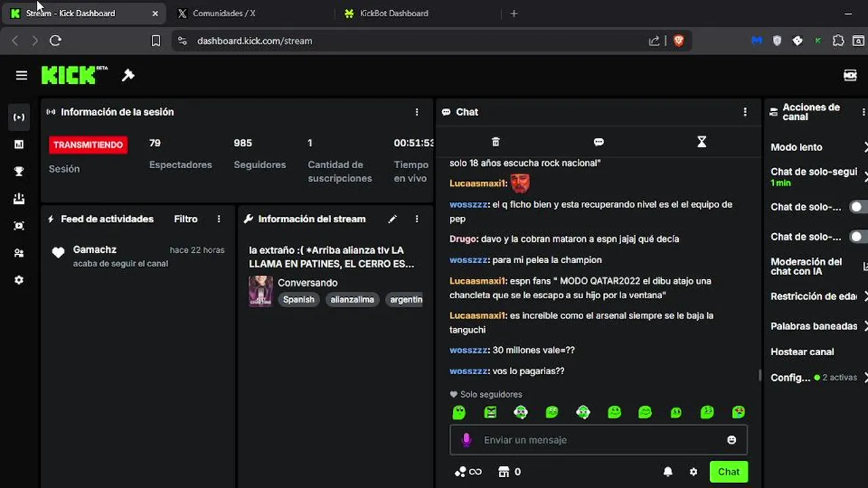Click the Enviar un mensaje field
This screenshot has height=488, width=868.
[x=599, y=440]
